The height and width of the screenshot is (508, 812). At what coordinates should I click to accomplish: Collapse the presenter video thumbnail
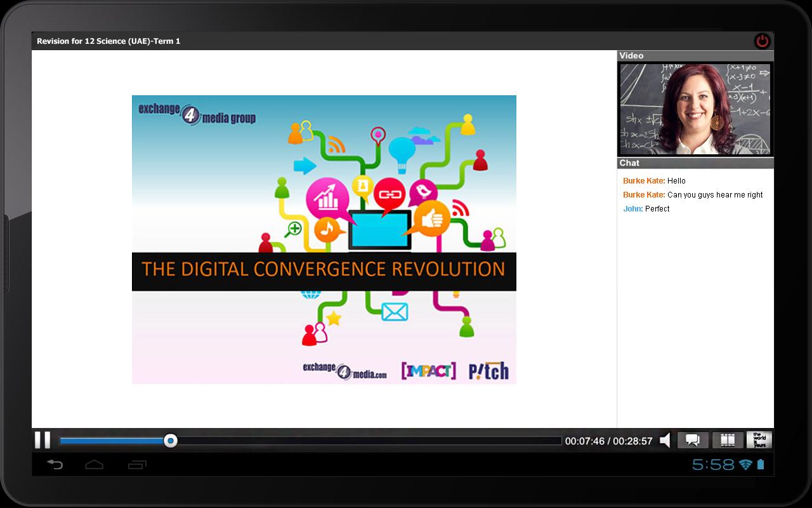click(695, 108)
